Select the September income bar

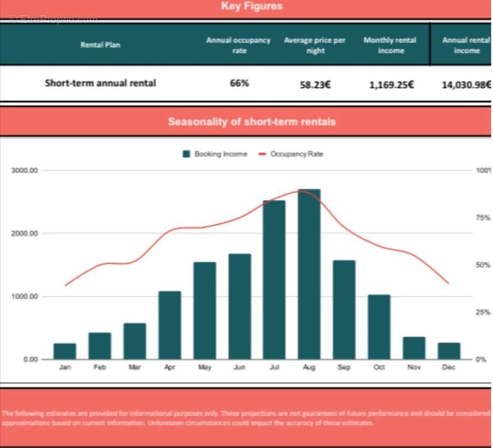pyautogui.click(x=343, y=310)
